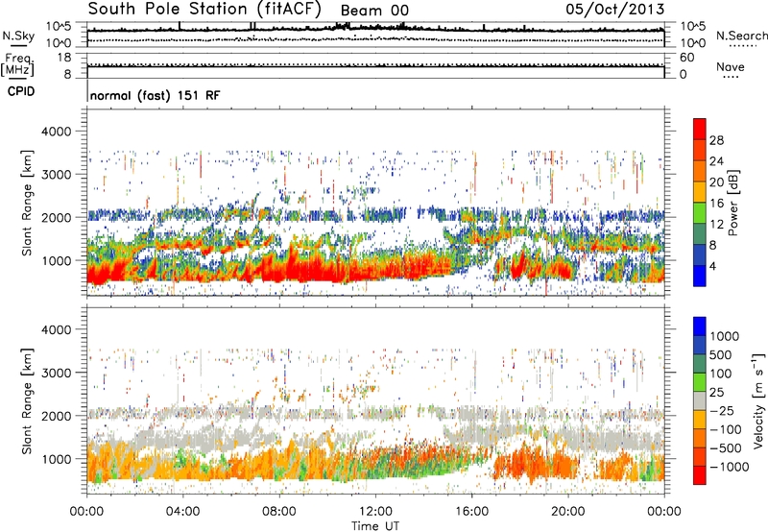Viewport: 768px width, 532px height.
Task: Click the South Pole Station (fitACF) title
Action: [x=204, y=10]
